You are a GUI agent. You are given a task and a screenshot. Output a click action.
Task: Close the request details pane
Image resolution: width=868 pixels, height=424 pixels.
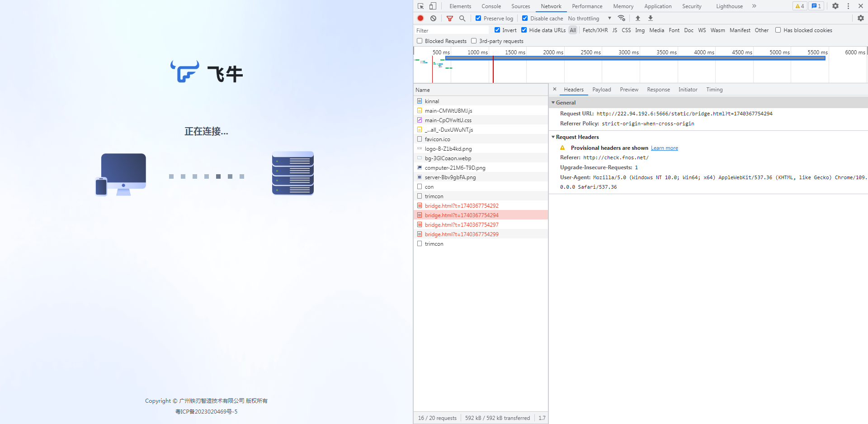pos(555,89)
